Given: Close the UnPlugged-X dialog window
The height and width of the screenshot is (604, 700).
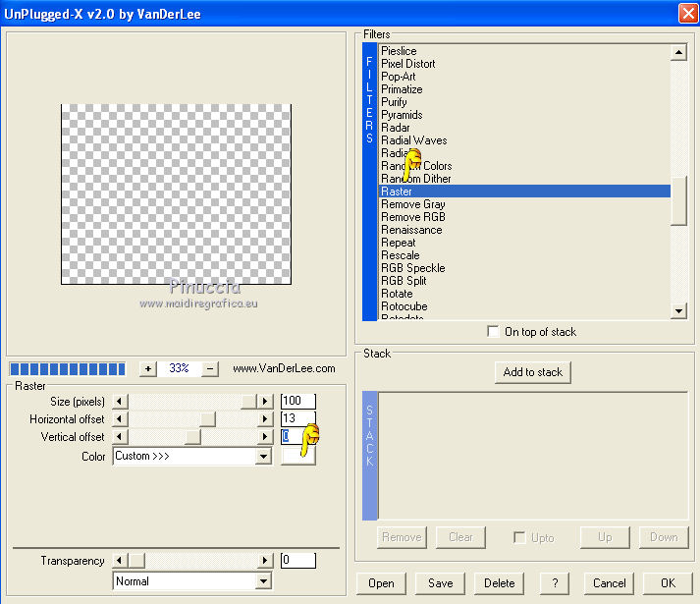Looking at the screenshot, I should pyautogui.click(x=688, y=14).
